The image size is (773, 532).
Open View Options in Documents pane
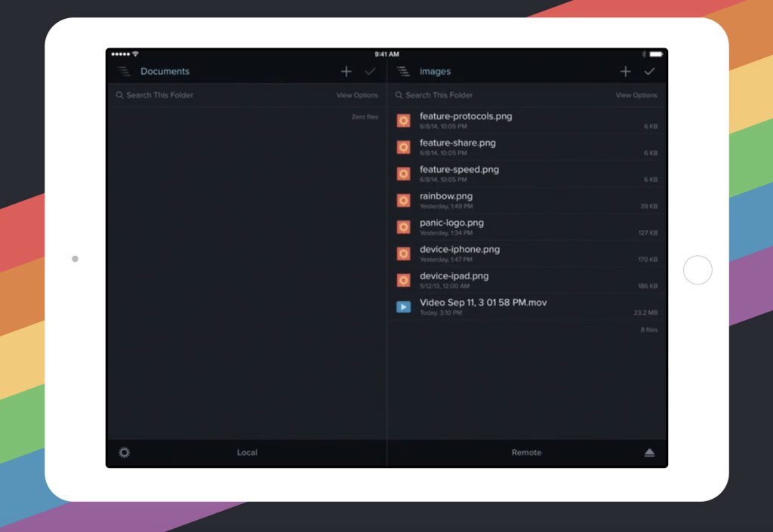(x=357, y=95)
